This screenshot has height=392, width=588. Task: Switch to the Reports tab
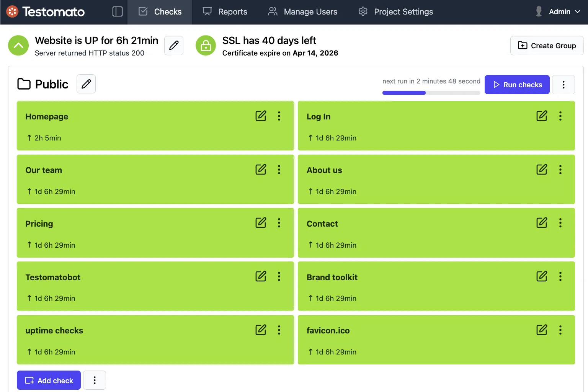(225, 11)
